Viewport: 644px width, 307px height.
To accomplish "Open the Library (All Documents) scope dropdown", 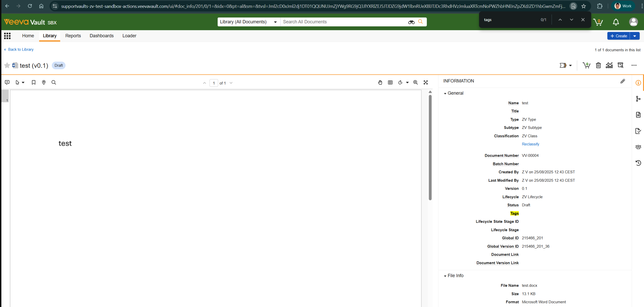I will click(x=275, y=22).
